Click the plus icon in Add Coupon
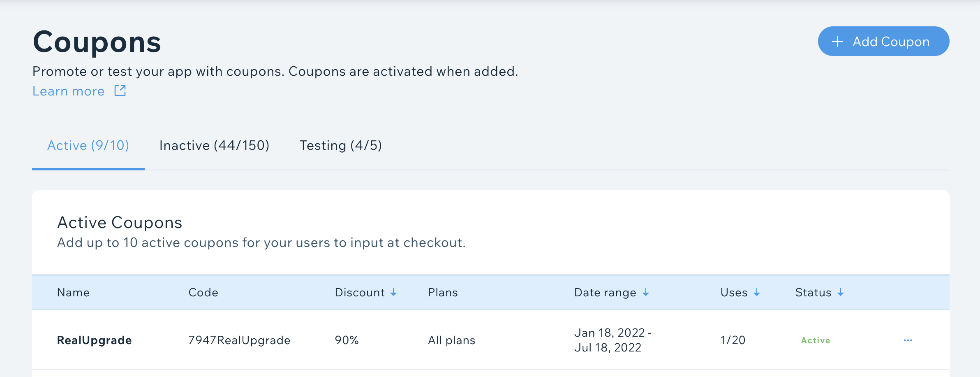980x377 pixels. 837,42
